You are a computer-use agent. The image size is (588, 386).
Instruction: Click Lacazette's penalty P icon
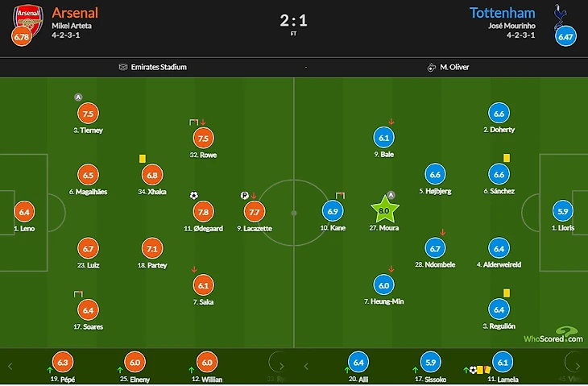[x=245, y=196]
